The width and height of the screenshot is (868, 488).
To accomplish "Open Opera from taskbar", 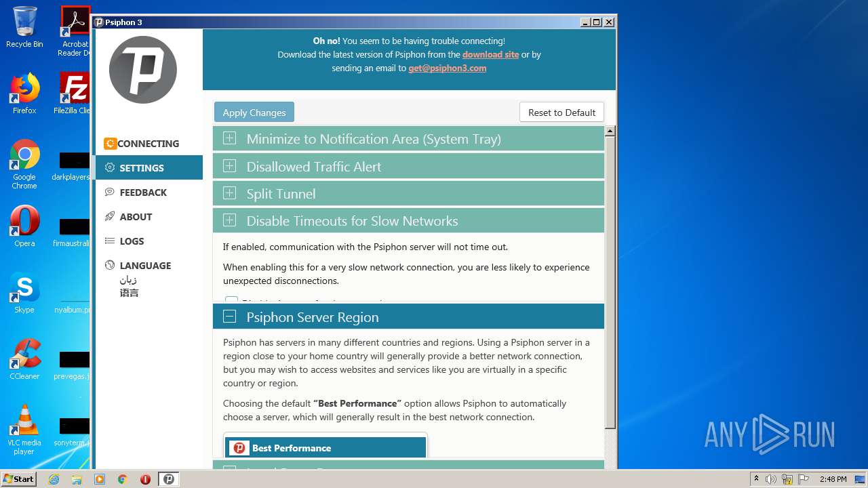I will (145, 479).
